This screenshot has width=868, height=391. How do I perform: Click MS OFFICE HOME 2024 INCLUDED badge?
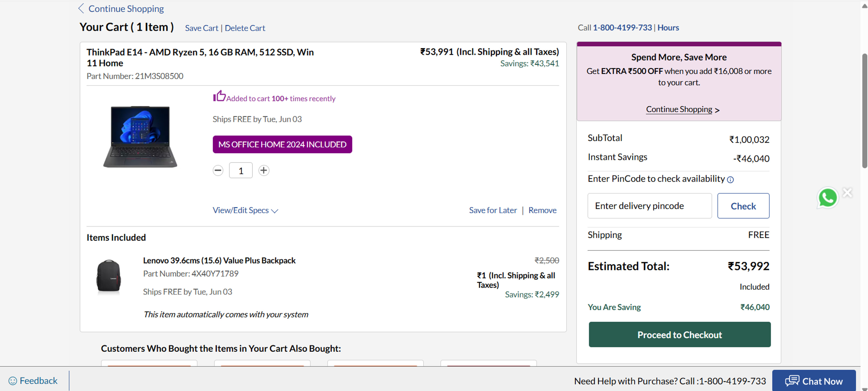pos(282,144)
